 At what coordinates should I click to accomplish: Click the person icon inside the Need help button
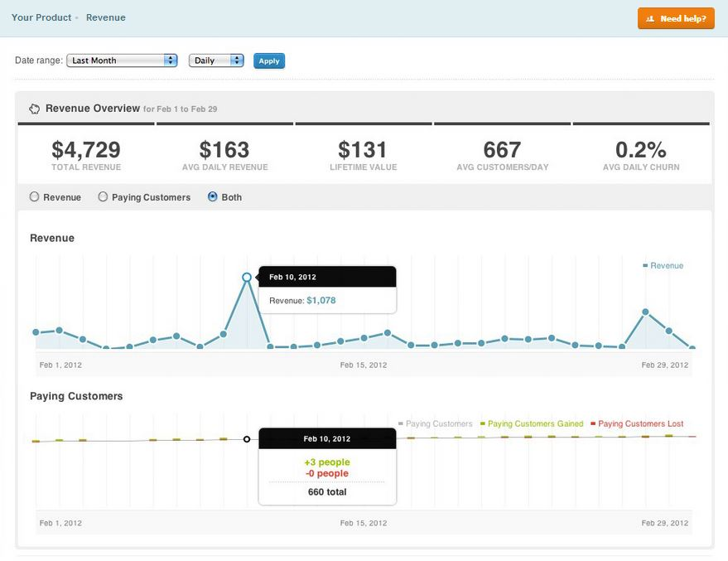(649, 17)
